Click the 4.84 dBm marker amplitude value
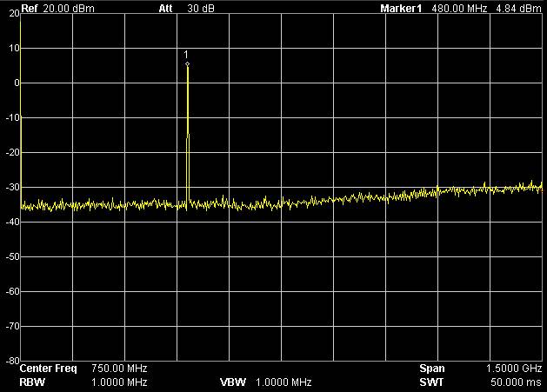The image size is (547, 392). point(518,9)
